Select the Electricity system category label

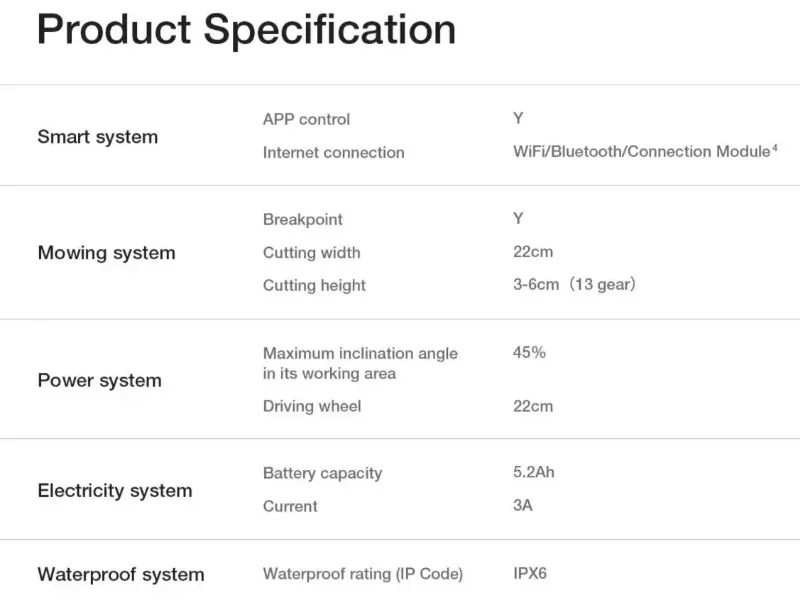click(115, 491)
